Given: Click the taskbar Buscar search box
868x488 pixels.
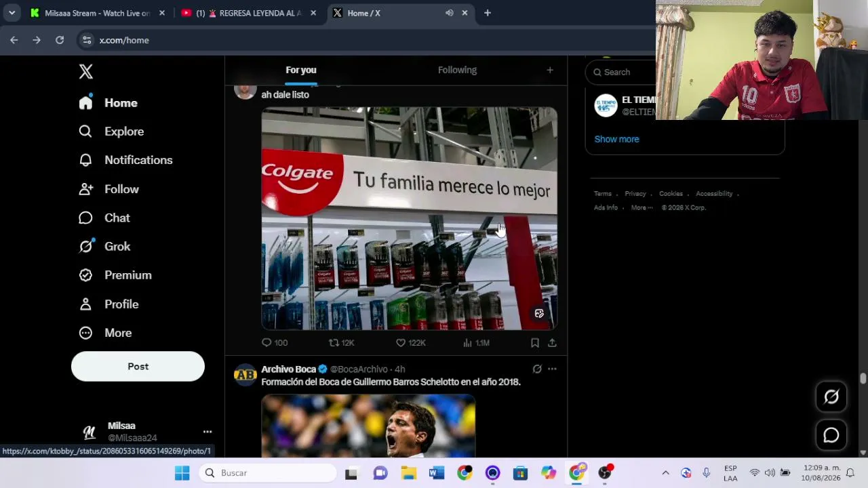Looking at the screenshot, I should (268, 473).
